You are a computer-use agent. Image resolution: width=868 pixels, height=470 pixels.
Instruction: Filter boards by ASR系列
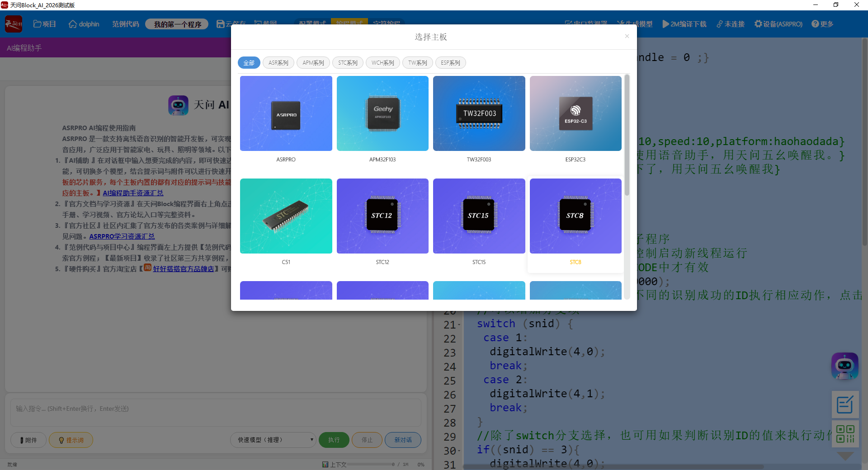pos(278,63)
